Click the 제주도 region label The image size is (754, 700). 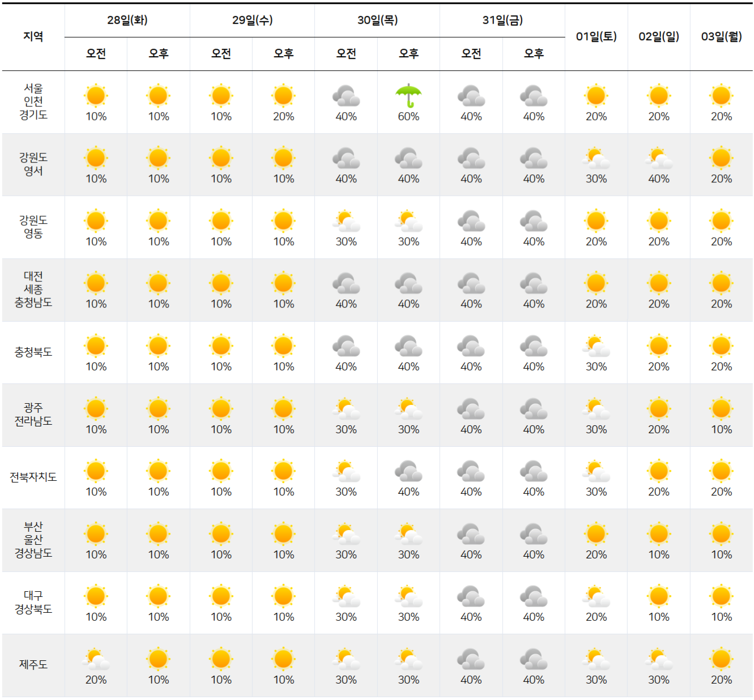point(33,665)
